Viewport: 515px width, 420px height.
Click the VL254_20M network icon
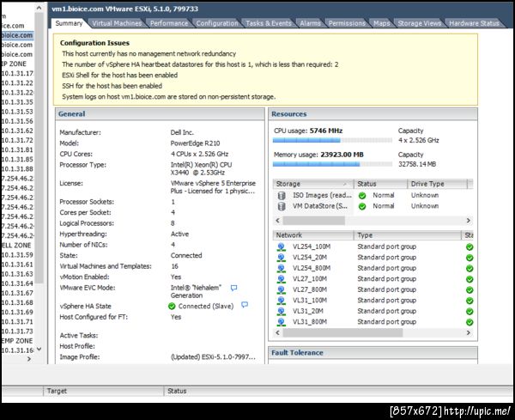(x=282, y=258)
